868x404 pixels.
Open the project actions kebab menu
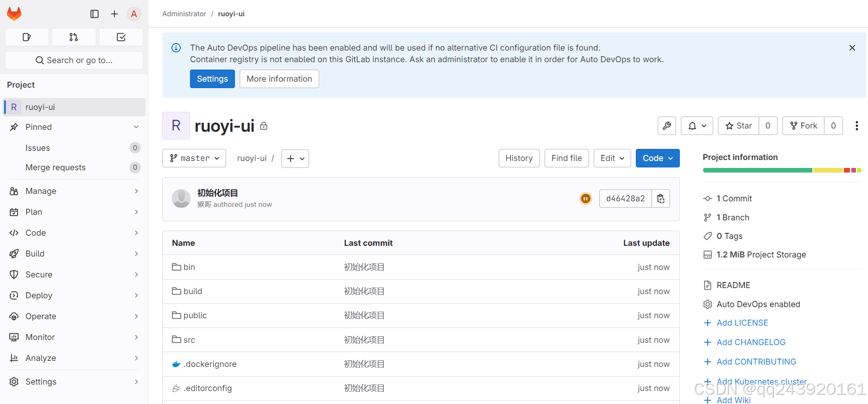coord(856,126)
